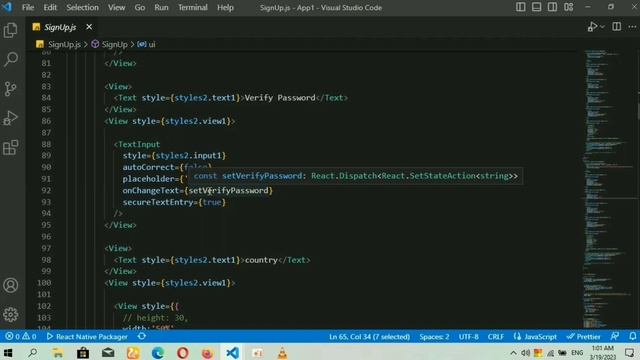Split the editor to the right
This screenshot has height=360, width=640.
click(616, 27)
